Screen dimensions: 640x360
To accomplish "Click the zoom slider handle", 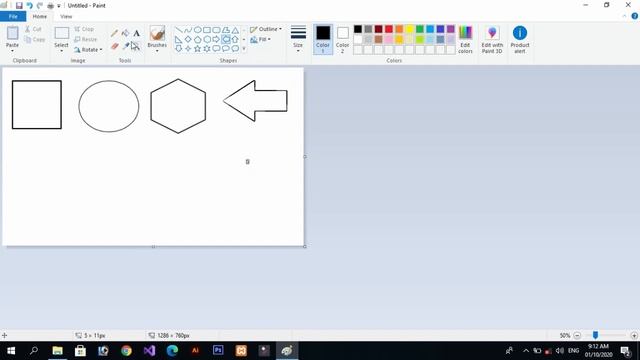I will [596, 335].
